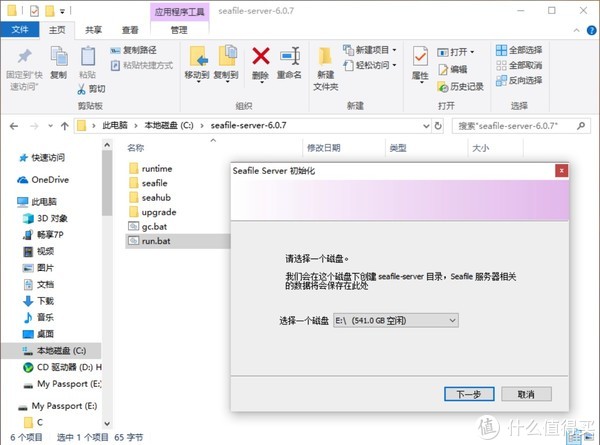The height and width of the screenshot is (445, 600).
Task: Sort by the Type column header
Action: (x=398, y=148)
